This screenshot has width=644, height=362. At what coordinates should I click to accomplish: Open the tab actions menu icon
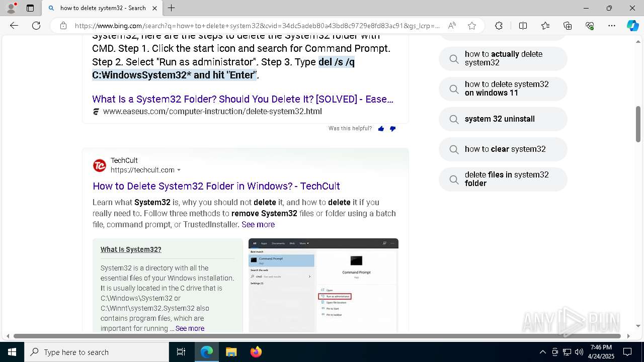click(x=30, y=8)
